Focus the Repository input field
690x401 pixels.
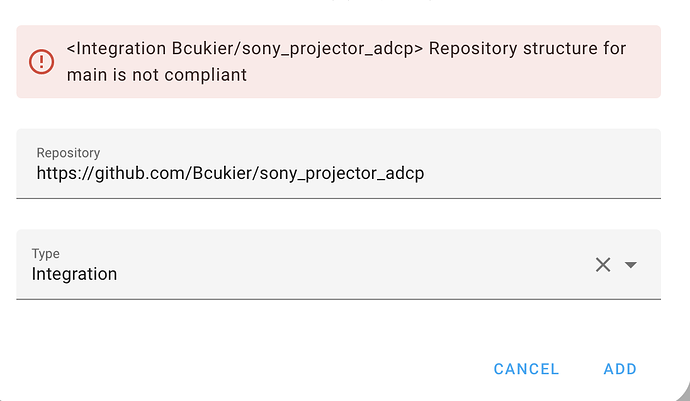(x=338, y=164)
